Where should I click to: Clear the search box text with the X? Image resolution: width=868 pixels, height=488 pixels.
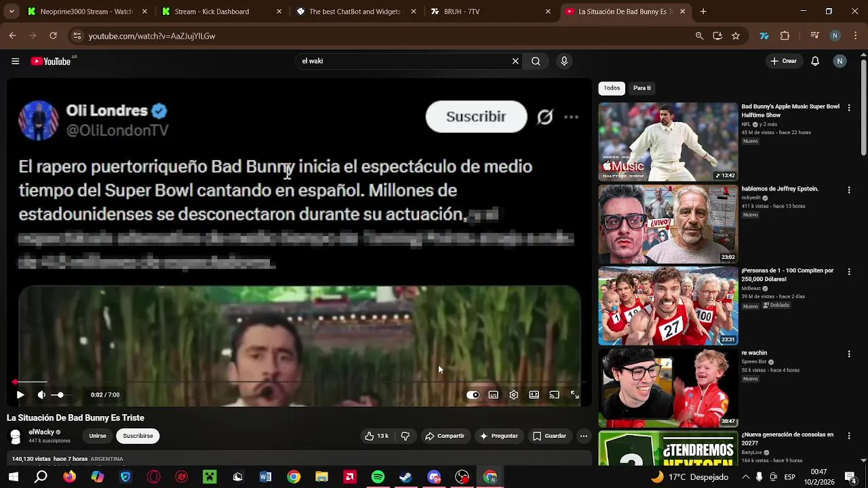[x=515, y=61]
